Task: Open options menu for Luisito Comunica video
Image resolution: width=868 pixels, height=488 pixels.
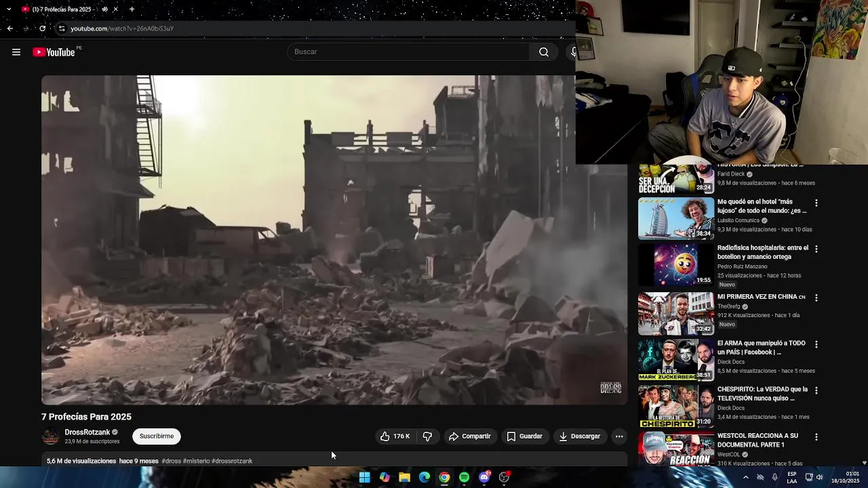Action: pyautogui.click(x=816, y=203)
